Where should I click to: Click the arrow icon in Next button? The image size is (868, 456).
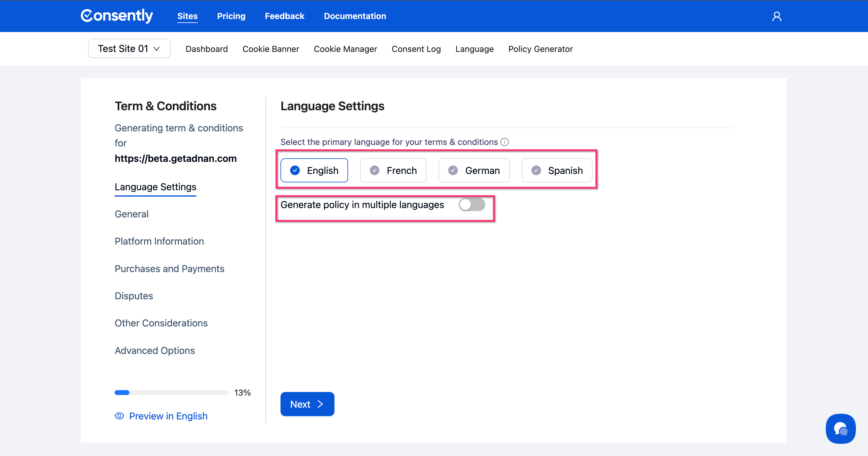point(320,404)
